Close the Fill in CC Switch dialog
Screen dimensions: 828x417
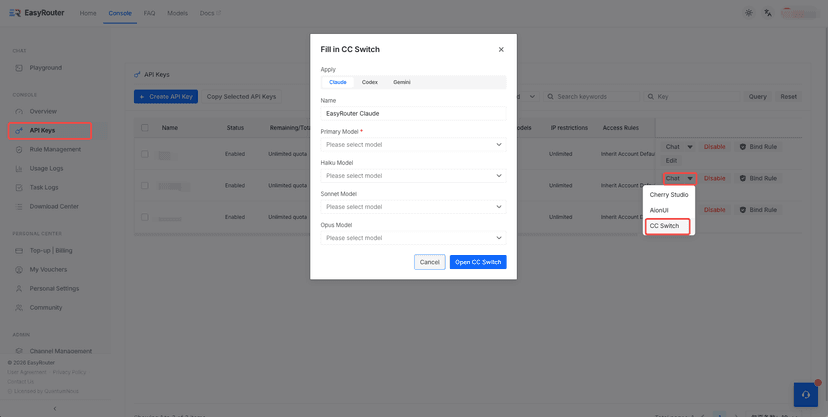coord(501,50)
